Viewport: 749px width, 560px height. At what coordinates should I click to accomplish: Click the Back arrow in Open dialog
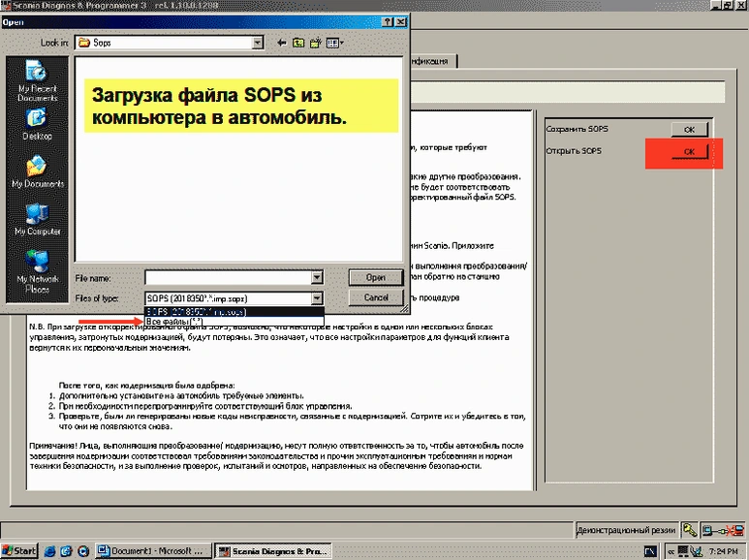pos(282,43)
